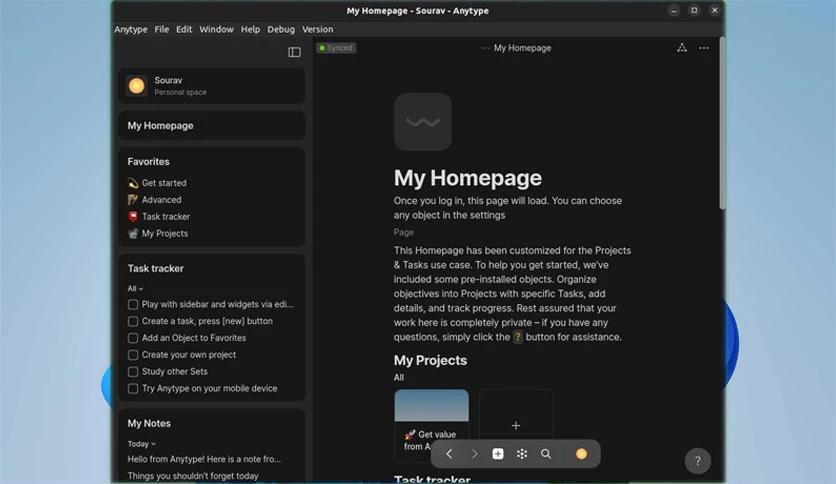Screen dimensions: 836x484
Task: Open 'Hello from Anytype!' note
Action: [204, 459]
